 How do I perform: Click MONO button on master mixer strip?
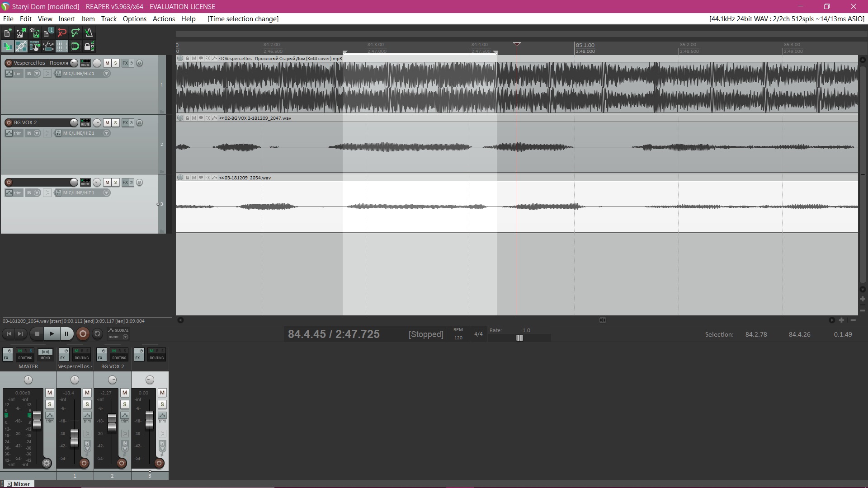45,354
